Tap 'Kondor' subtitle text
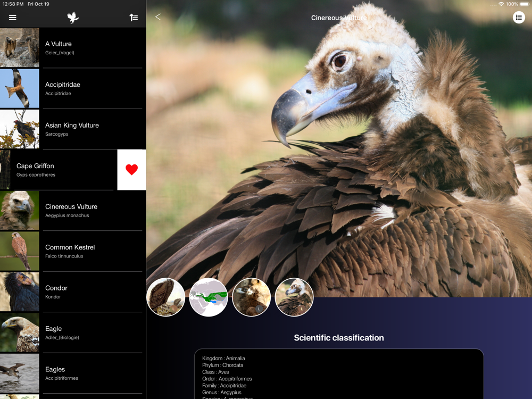532x399 pixels. click(x=53, y=297)
